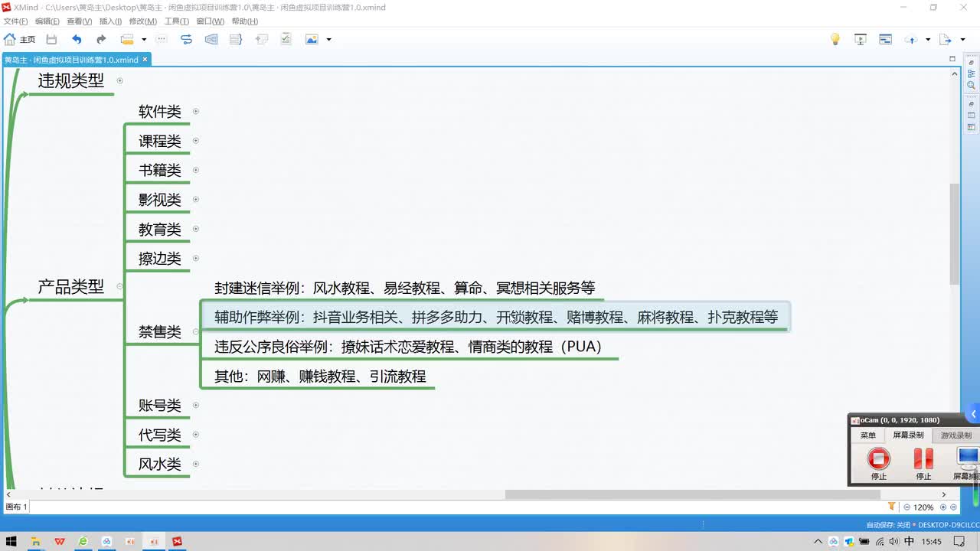This screenshot has width=980, height=551.
Task: Expand the 软件类 branch
Action: pyautogui.click(x=196, y=111)
